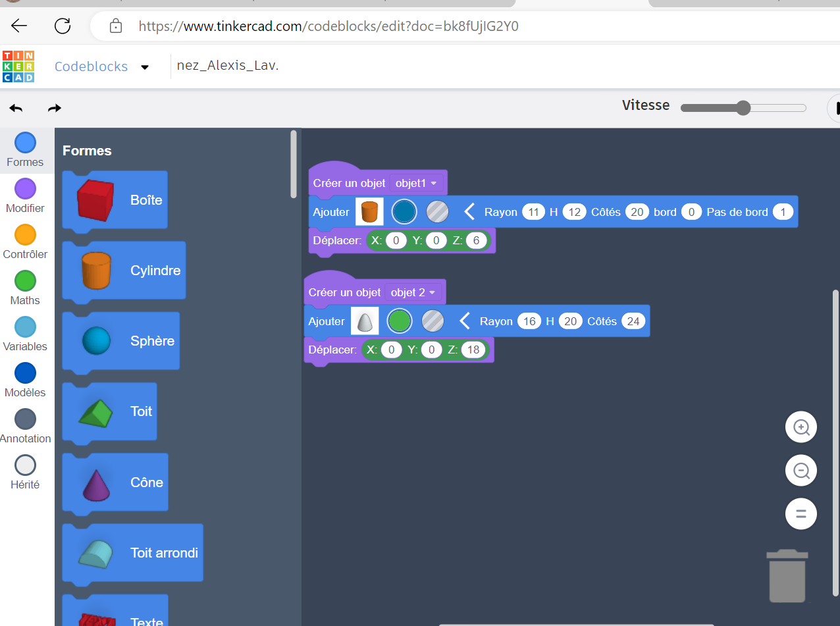
Task: Select the Texte shape block
Action: (x=115, y=611)
